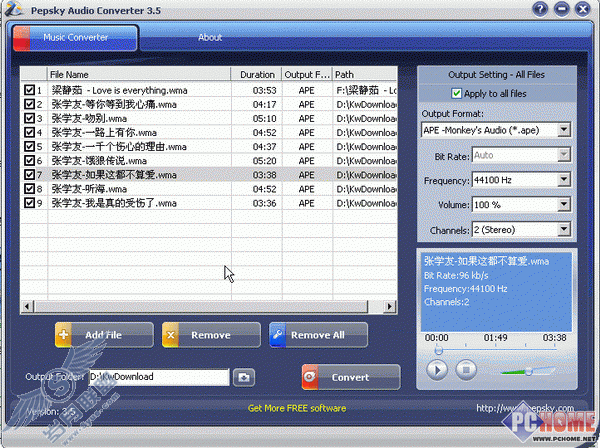Image resolution: width=600 pixels, height=448 pixels.
Task: Open the Bit Rate Auto dropdown
Action: click(x=564, y=155)
